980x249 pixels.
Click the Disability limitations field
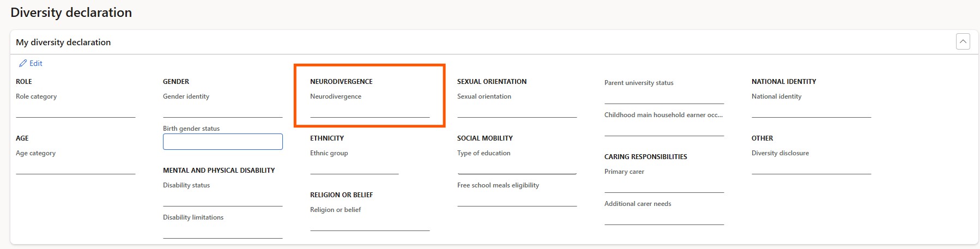(222, 231)
